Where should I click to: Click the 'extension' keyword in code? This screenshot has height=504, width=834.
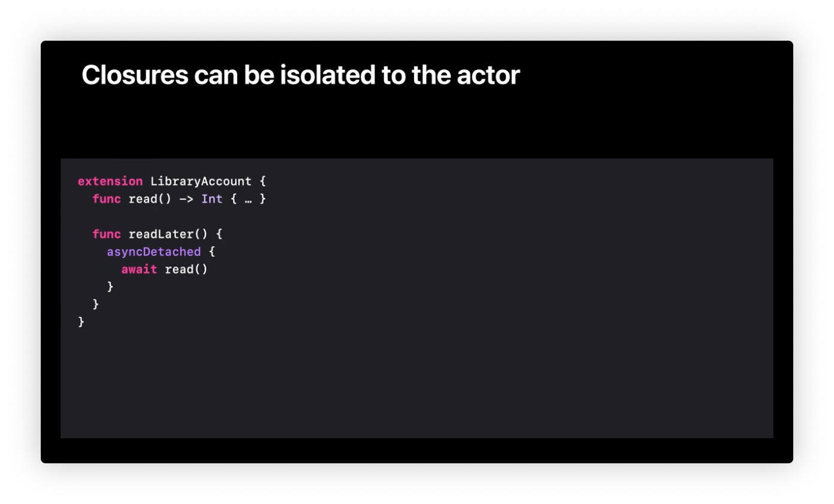[x=110, y=181]
